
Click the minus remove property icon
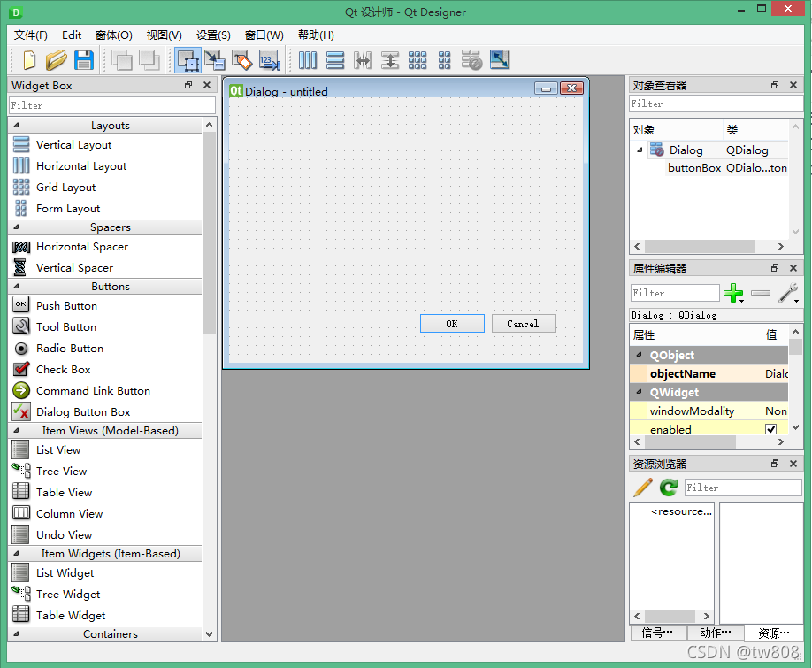(x=760, y=293)
